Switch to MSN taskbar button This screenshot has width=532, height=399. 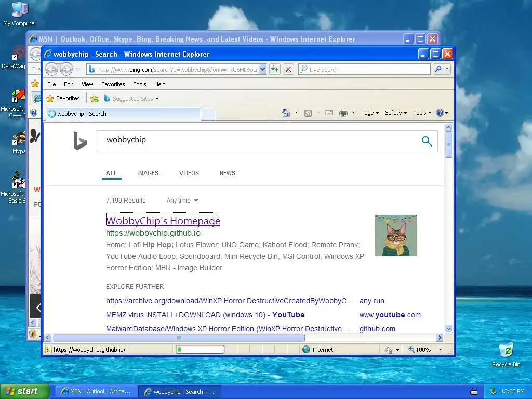tap(96, 392)
